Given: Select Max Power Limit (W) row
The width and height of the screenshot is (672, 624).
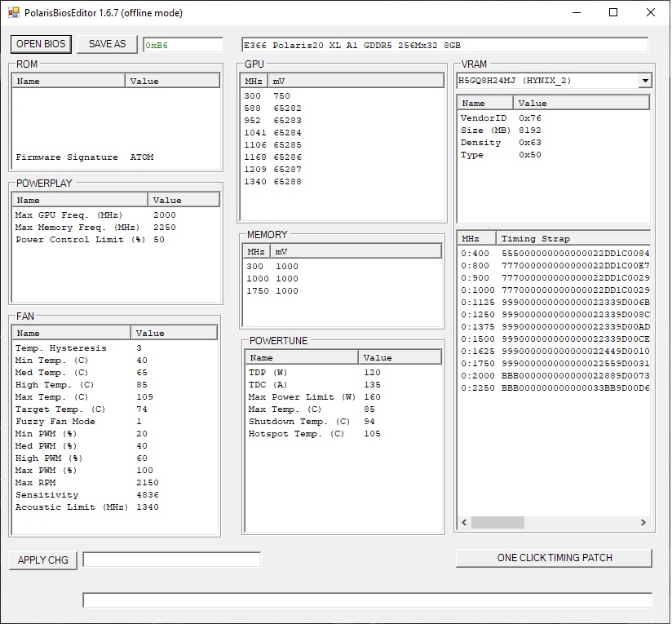Looking at the screenshot, I should (343, 397).
